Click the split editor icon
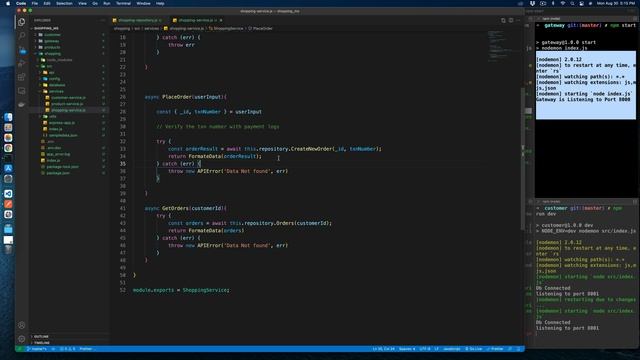 (x=511, y=20)
